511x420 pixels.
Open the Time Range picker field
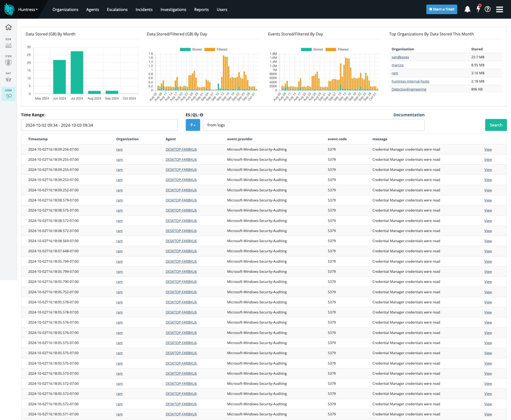(x=99, y=125)
